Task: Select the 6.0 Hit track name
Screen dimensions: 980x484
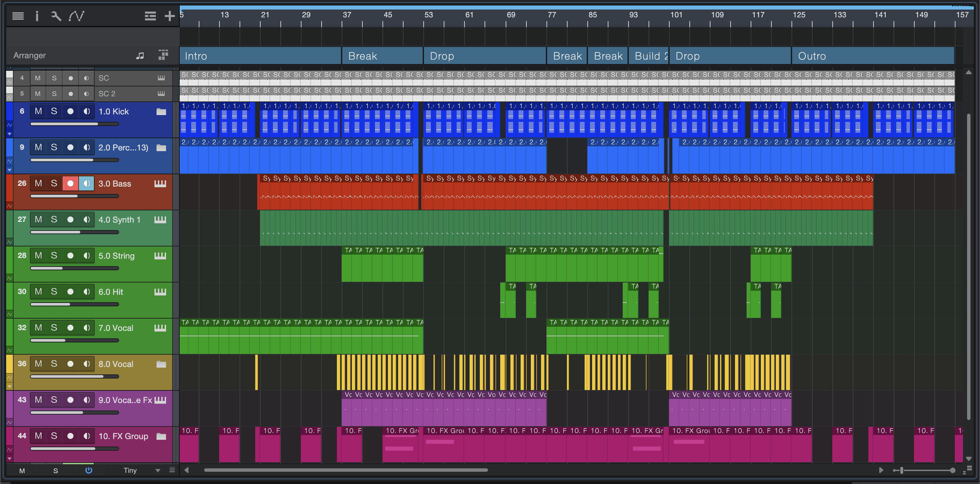Action: [111, 292]
